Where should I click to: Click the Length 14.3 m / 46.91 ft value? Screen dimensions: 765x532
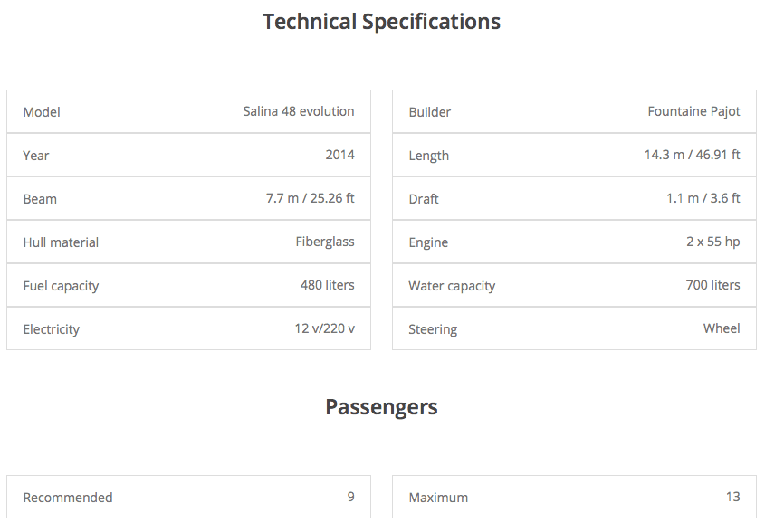coord(693,155)
